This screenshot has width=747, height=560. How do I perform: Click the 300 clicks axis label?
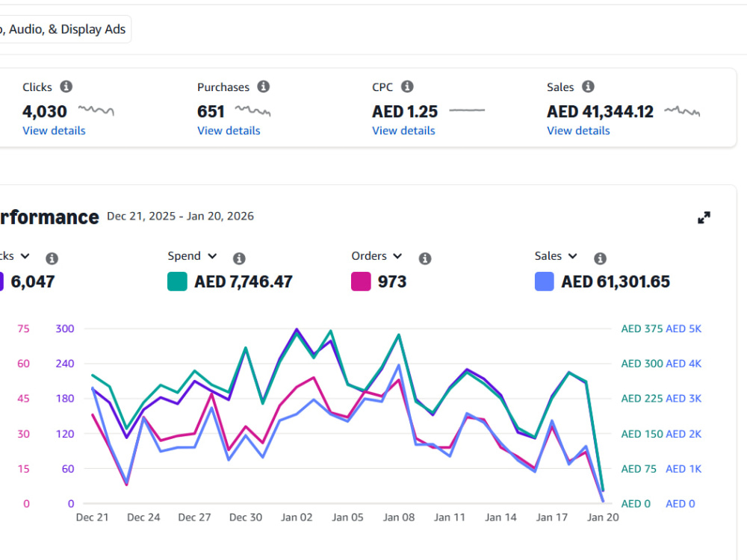click(65, 329)
